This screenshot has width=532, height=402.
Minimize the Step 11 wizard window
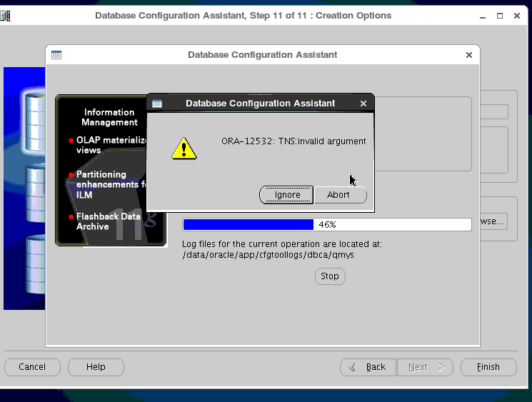coord(483,16)
